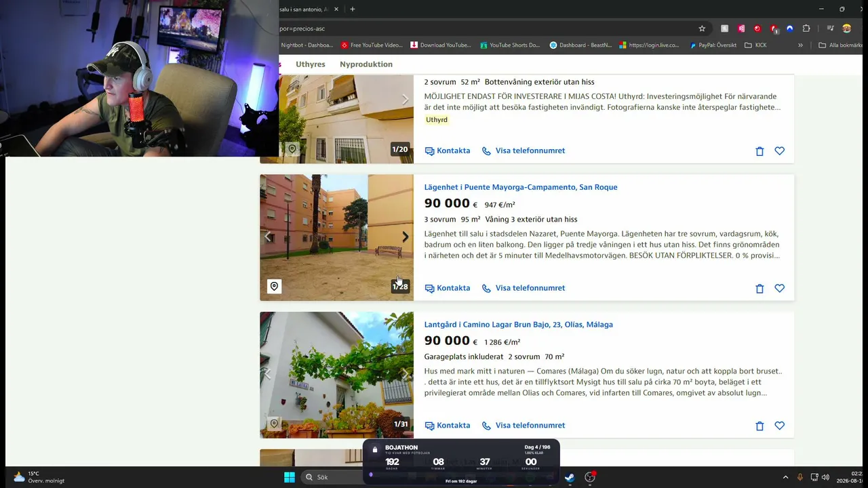Viewport: 868px width, 488px height.
Task: Click Kontakta on the Mijas Costa listing
Action: (448, 150)
